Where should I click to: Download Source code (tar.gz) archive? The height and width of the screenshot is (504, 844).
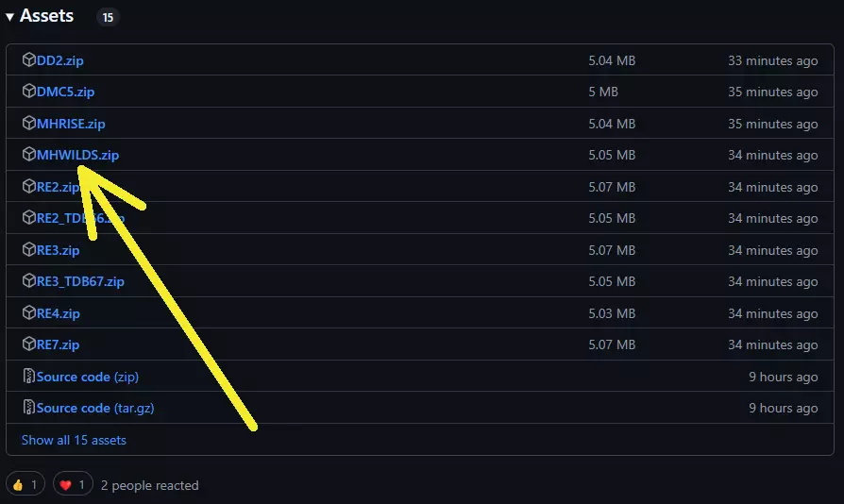click(x=95, y=408)
